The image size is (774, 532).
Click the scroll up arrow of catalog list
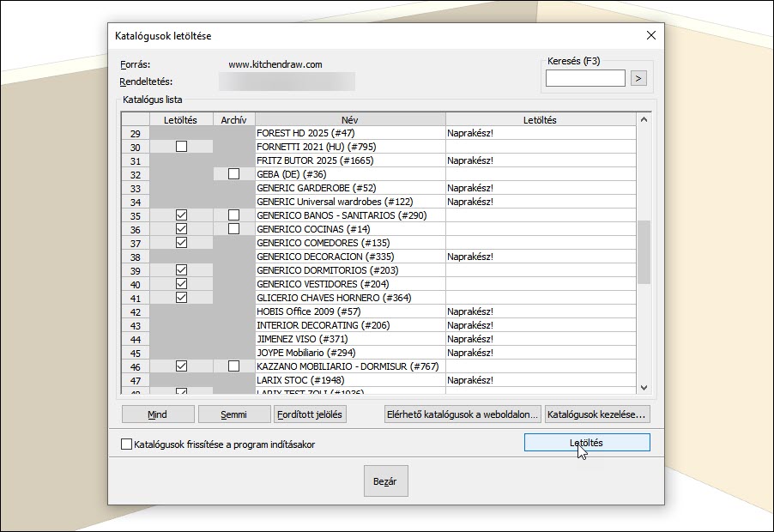644,119
